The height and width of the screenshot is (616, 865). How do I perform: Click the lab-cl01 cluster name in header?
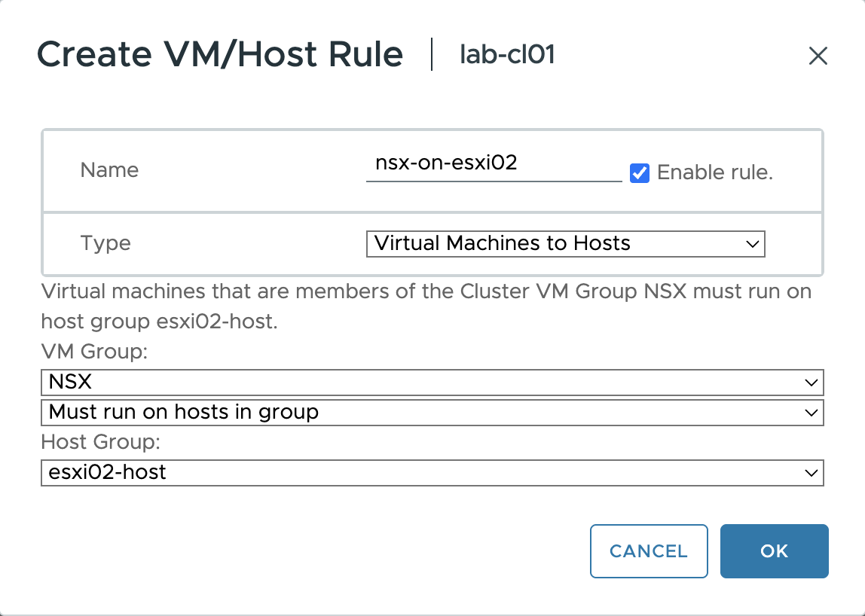tap(507, 55)
